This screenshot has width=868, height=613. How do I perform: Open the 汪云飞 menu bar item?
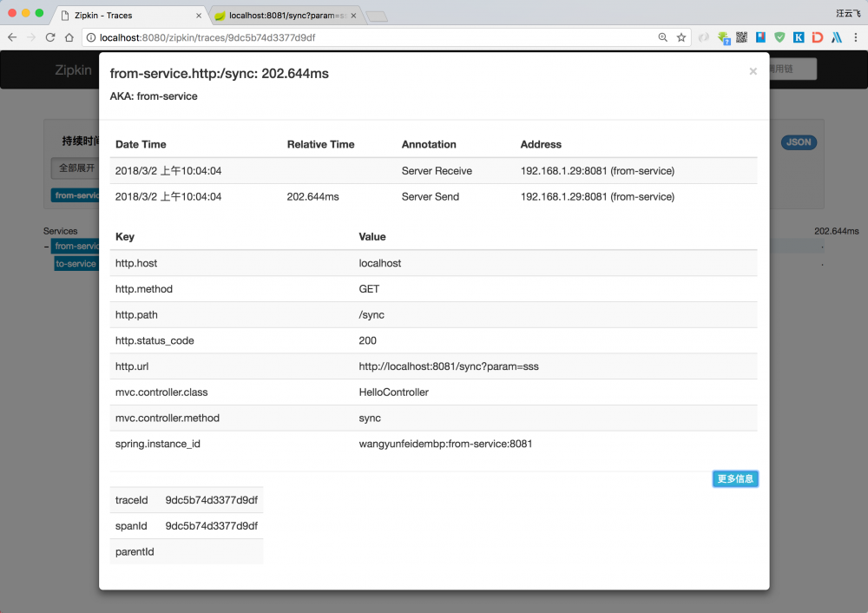[x=848, y=14]
